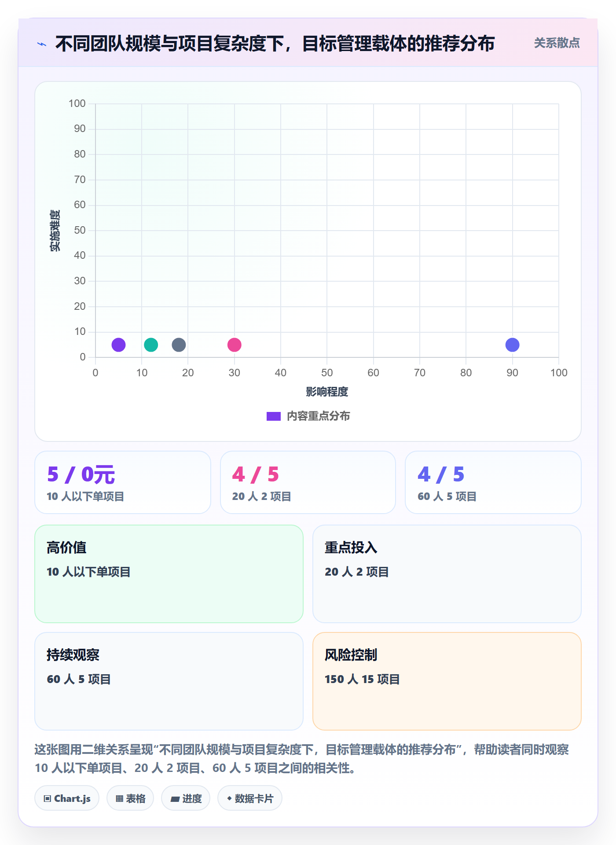Click the 进度 tag
Viewport: 616px width, 845px height.
[186, 798]
